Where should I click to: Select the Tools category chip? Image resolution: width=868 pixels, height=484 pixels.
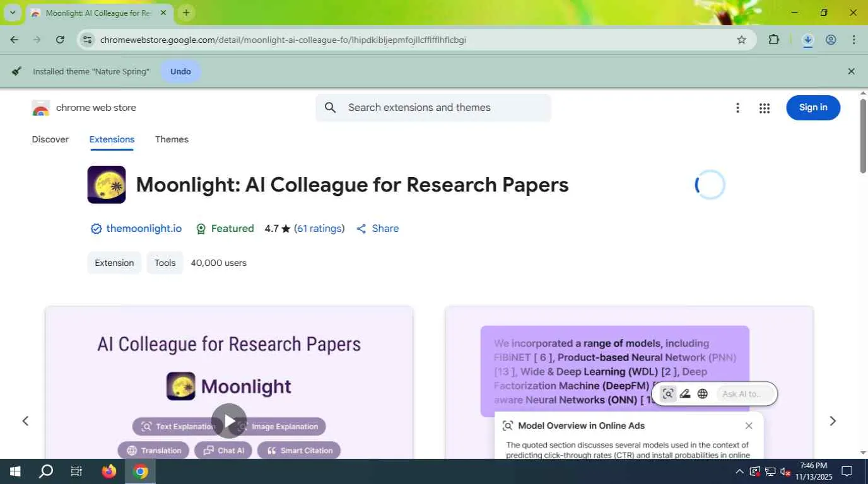(x=165, y=263)
